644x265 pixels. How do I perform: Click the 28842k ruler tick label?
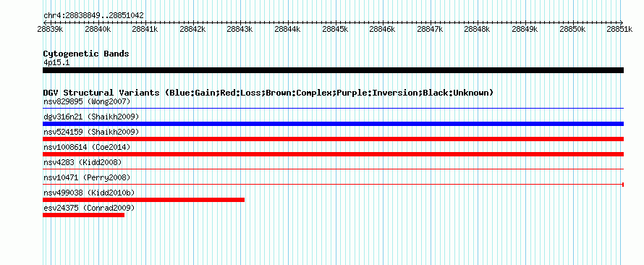[x=192, y=29]
